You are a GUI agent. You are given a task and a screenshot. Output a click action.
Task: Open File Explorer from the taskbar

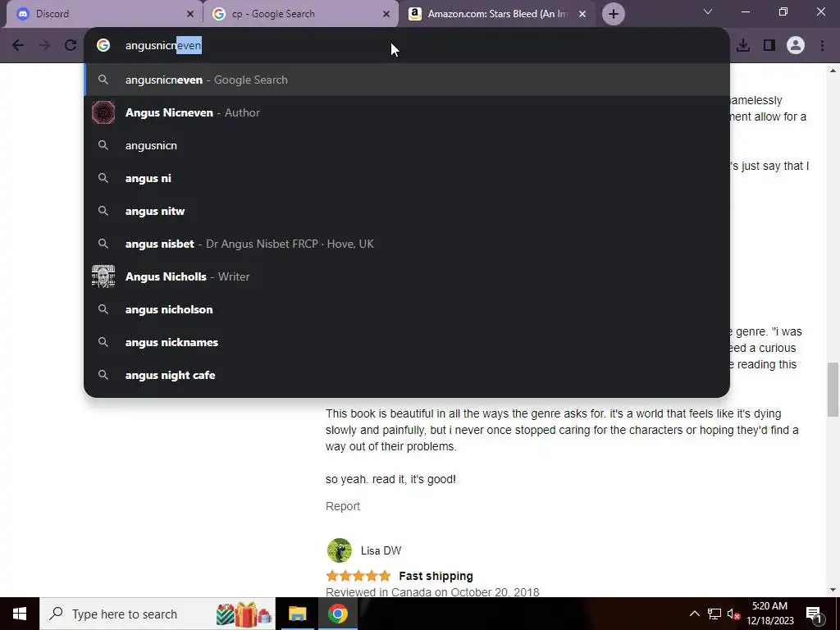point(297,614)
